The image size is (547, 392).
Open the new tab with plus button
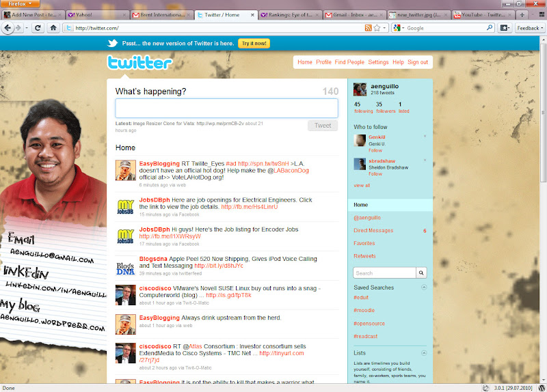click(x=522, y=14)
